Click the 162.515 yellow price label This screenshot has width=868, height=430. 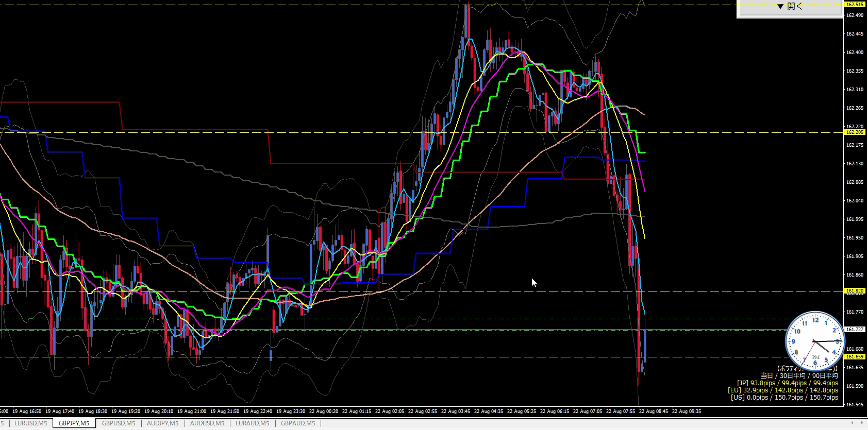pyautogui.click(x=855, y=5)
